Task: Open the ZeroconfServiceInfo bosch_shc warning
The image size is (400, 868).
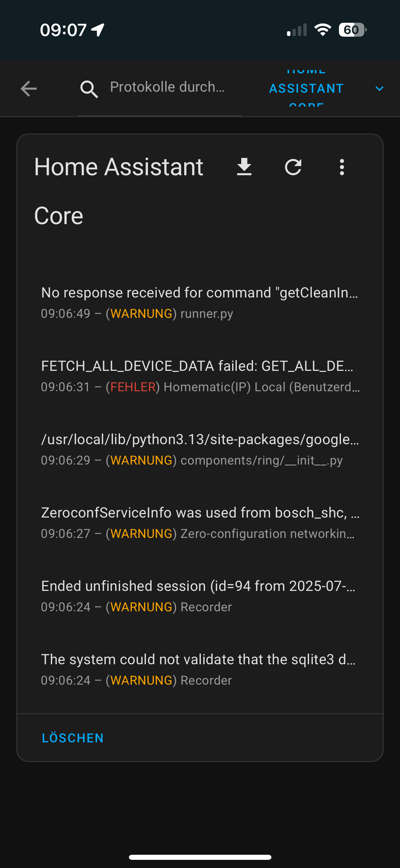Action: [x=200, y=523]
